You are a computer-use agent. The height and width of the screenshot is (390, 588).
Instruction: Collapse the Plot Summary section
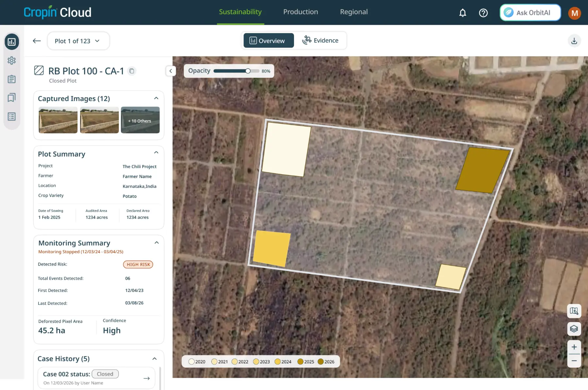[x=156, y=152]
